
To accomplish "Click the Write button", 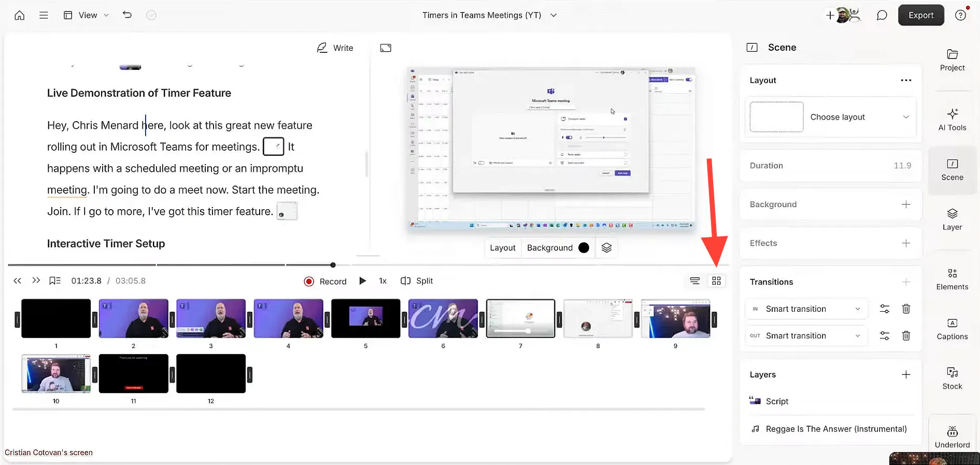I will 335,48.
